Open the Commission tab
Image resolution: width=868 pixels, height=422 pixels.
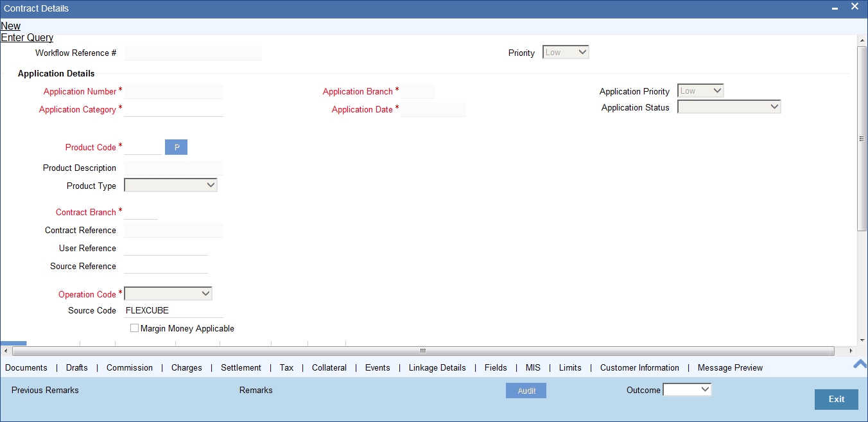pos(130,368)
